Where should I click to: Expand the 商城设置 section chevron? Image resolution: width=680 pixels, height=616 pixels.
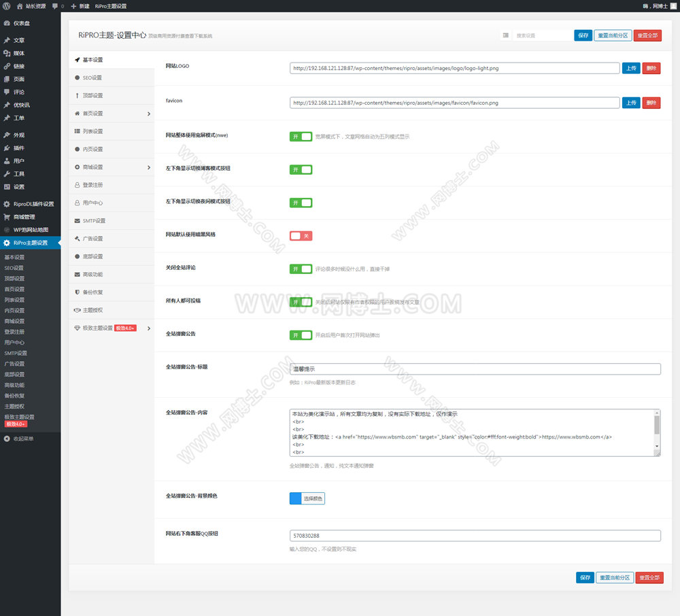[x=149, y=167]
